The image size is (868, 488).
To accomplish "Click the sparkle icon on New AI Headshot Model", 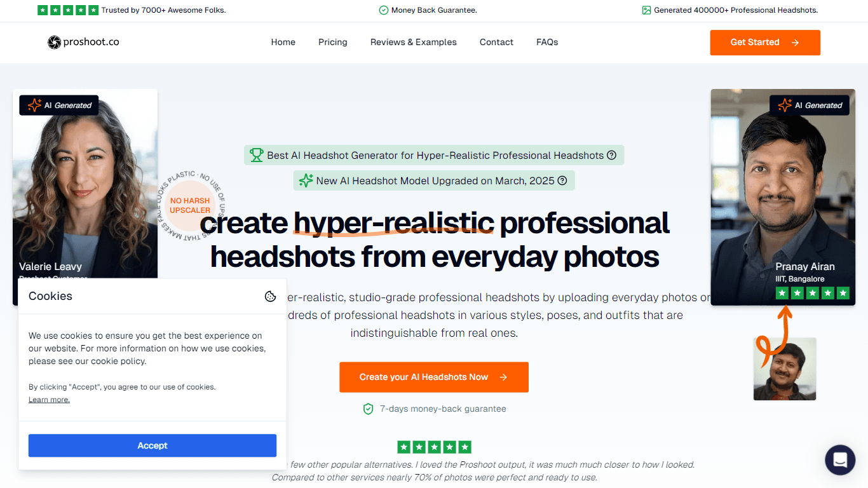I will [x=306, y=180].
